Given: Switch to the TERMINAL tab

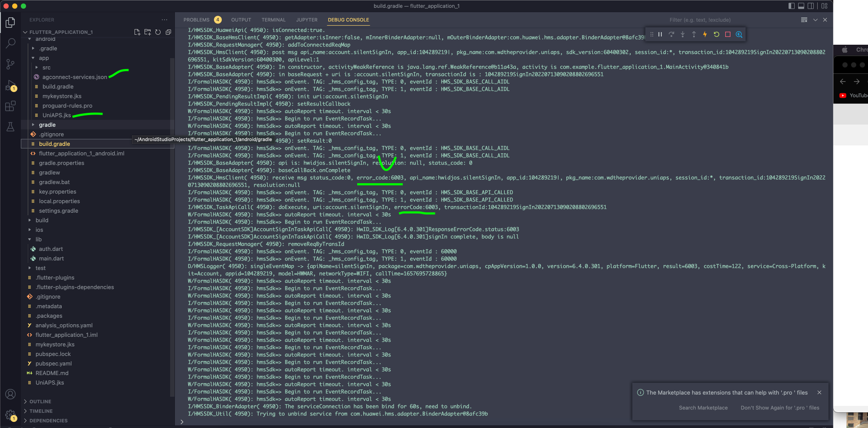Looking at the screenshot, I should 273,20.
